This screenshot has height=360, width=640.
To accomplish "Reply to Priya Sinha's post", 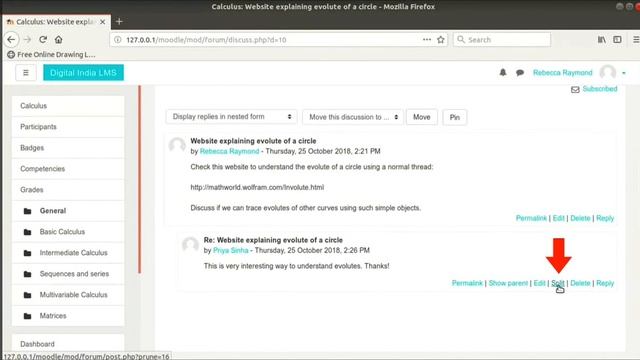I will 605,283.
